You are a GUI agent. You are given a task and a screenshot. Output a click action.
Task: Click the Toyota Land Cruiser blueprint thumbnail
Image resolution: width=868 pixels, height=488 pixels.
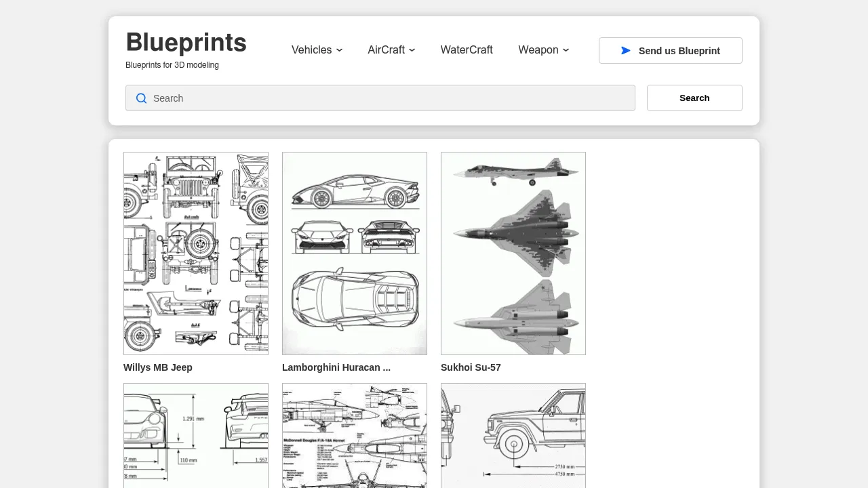tap(513, 436)
